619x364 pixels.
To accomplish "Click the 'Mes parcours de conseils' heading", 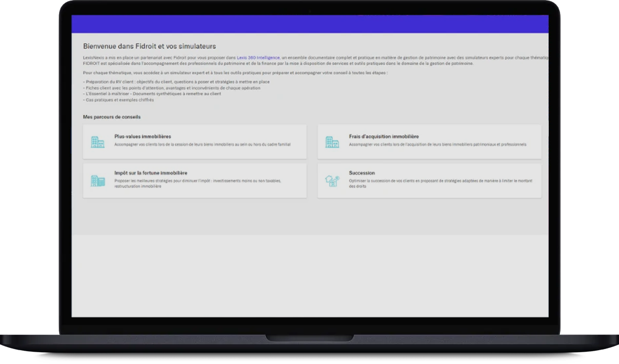I will coord(112,117).
